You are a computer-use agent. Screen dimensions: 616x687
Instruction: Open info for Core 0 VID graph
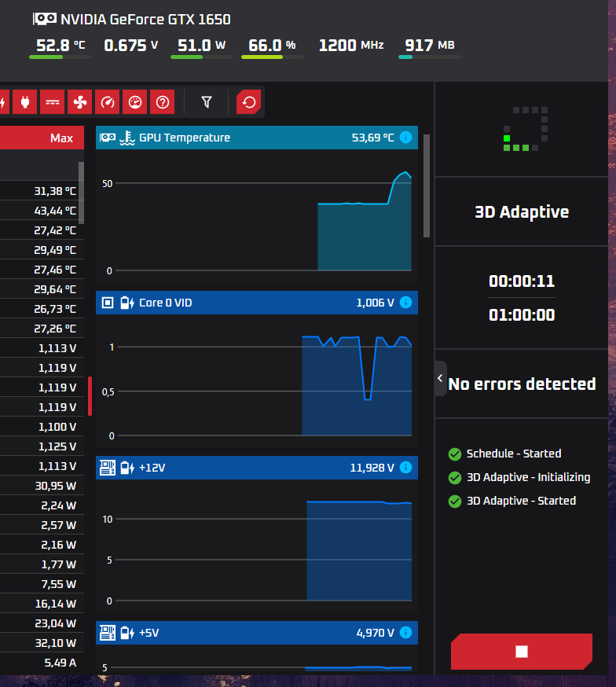pyautogui.click(x=406, y=303)
